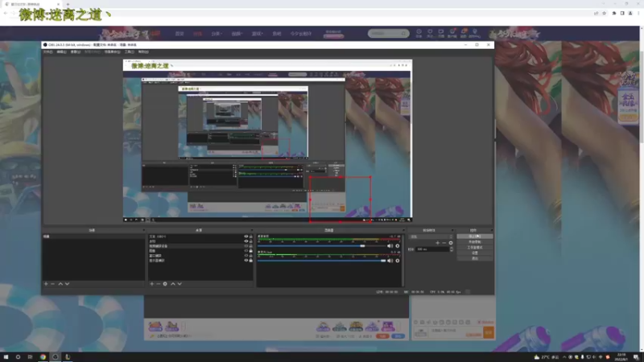This screenshot has height=362, width=644.
Task: Move scene down in Scenes panel
Action: pyautogui.click(x=67, y=284)
